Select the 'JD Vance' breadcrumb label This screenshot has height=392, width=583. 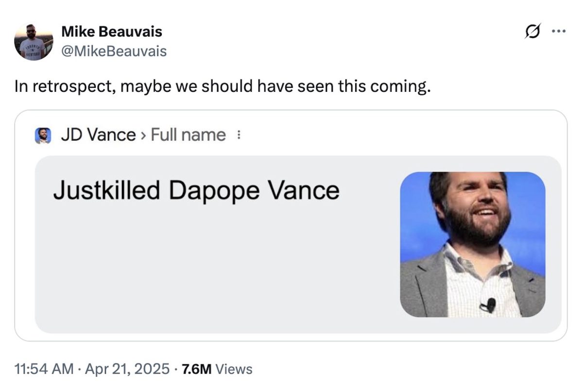point(98,135)
